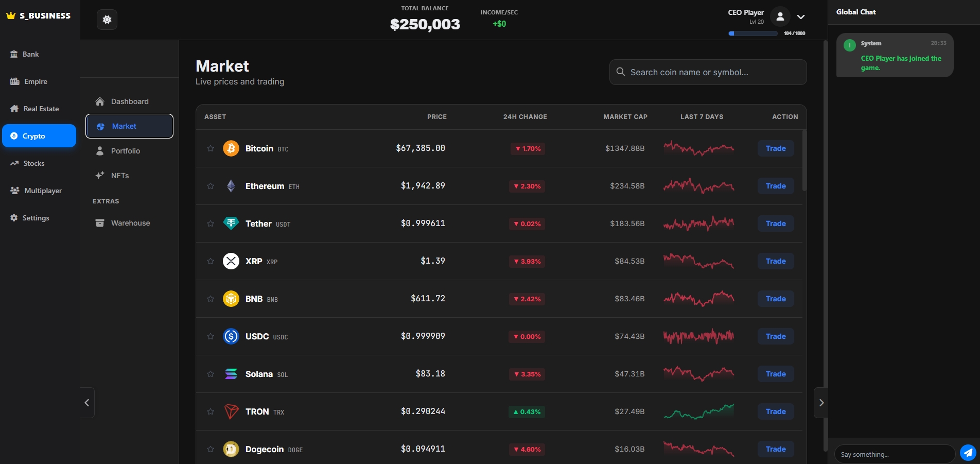Expand the CEO Player account dropdown arrow
The image size is (980, 464).
tap(801, 17)
